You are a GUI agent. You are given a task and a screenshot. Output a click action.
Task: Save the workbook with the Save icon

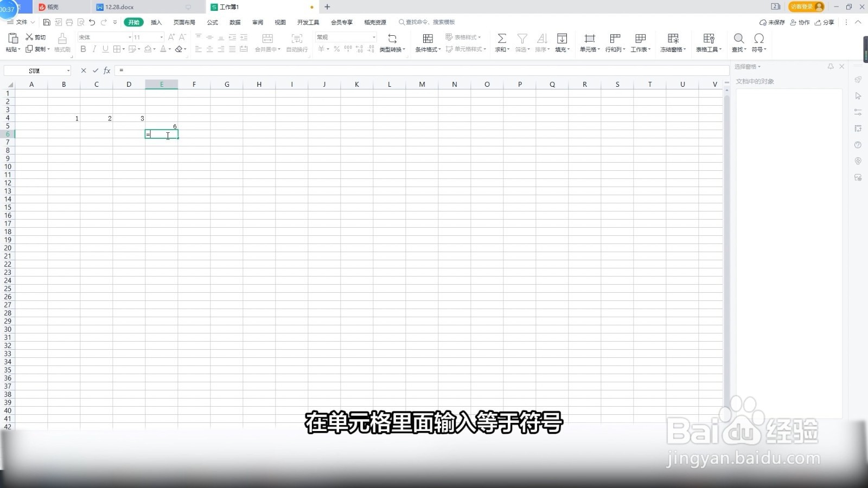pyautogui.click(x=47, y=22)
